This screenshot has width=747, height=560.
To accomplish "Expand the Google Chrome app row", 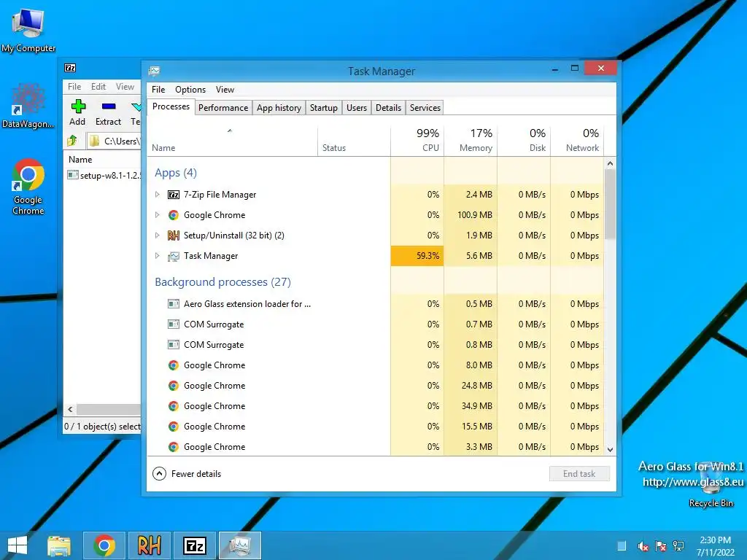I will point(158,215).
